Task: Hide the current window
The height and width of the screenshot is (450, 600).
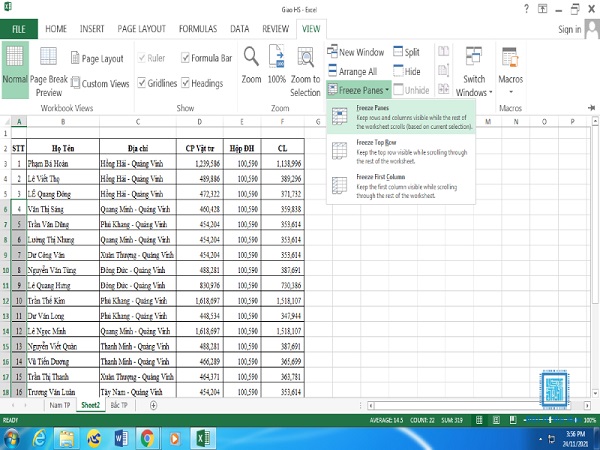Action: tap(407, 71)
